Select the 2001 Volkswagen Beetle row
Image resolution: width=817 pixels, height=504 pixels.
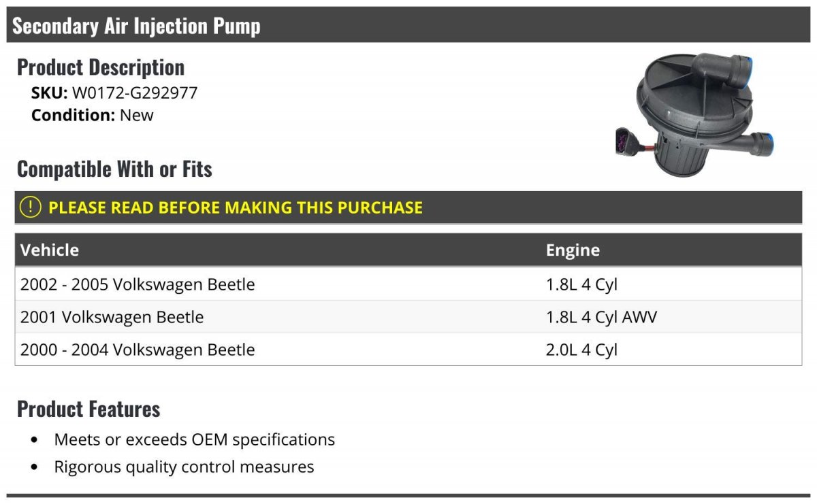tap(408, 317)
